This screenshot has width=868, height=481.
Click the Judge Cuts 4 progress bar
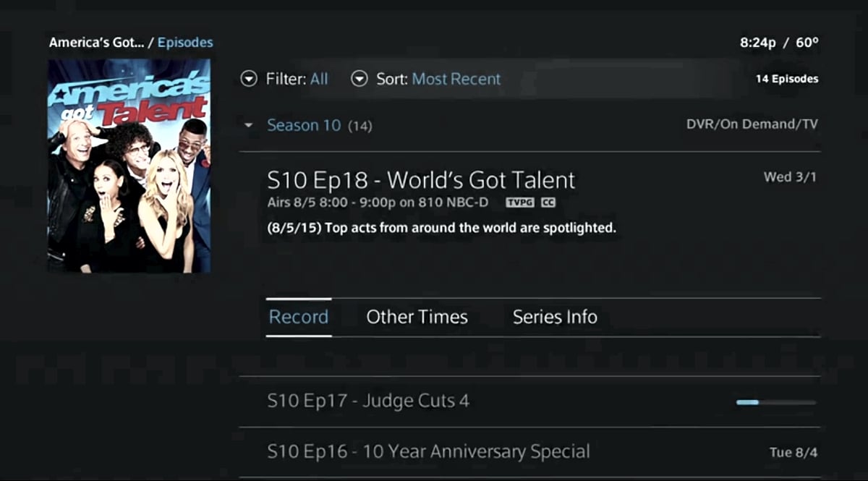(x=776, y=401)
